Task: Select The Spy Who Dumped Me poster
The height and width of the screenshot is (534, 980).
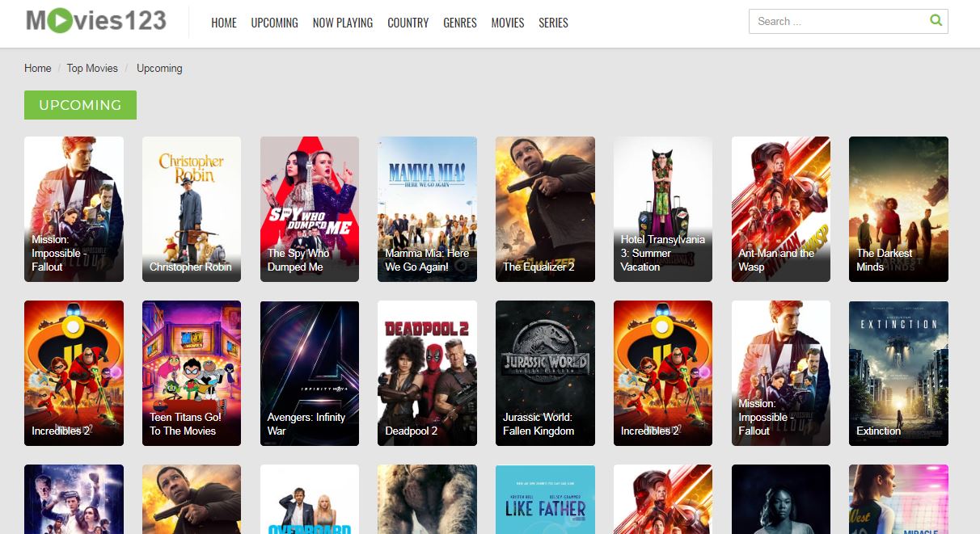Action: 310,208
